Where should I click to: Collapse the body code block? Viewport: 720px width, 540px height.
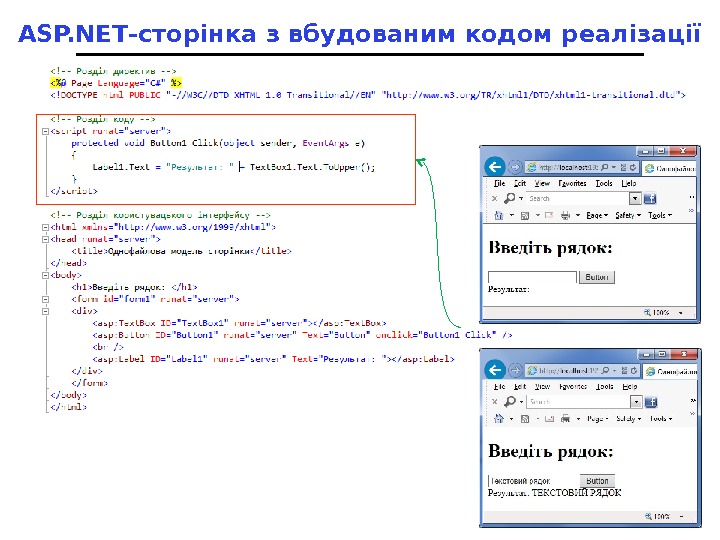coord(45,276)
